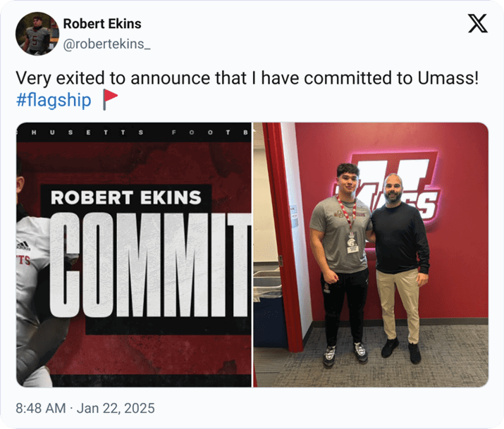504x429 pixels.
Task: Click the tweet text about committing to Umass
Action: click(x=247, y=78)
